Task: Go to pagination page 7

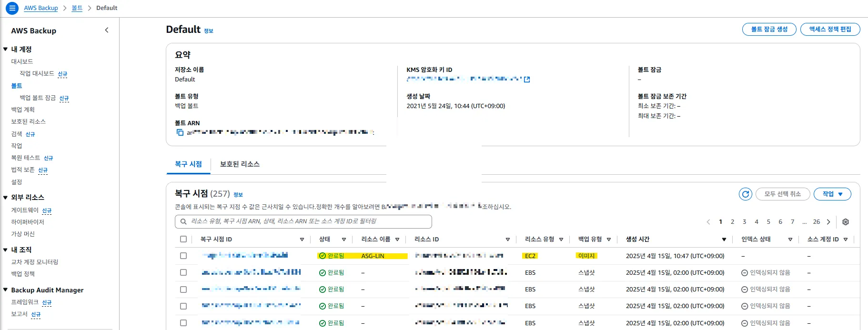Action: 792,222
